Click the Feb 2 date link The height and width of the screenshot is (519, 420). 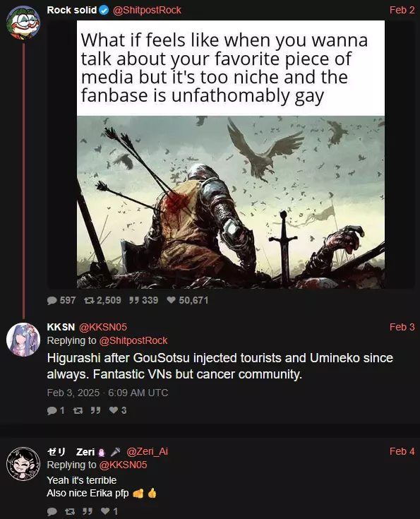click(402, 10)
